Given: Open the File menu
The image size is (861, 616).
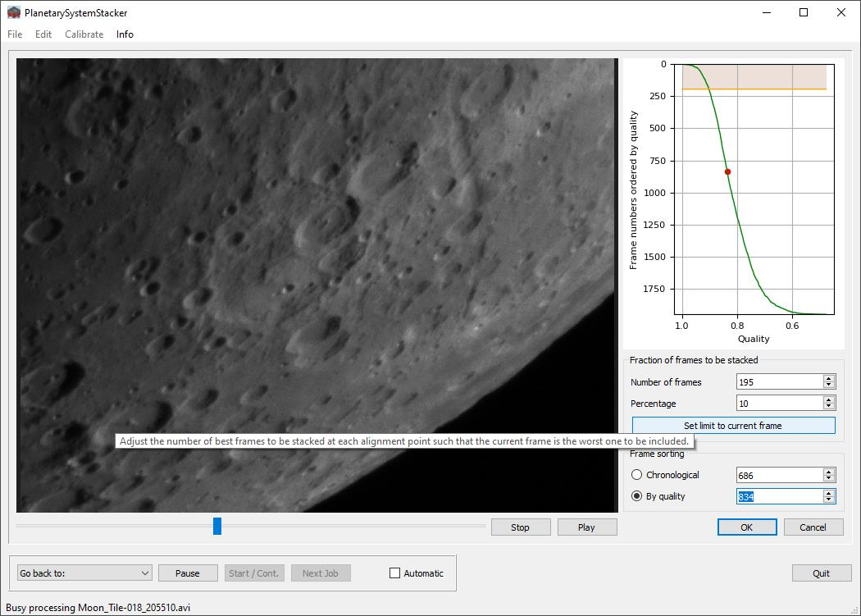Looking at the screenshot, I should click(x=15, y=34).
